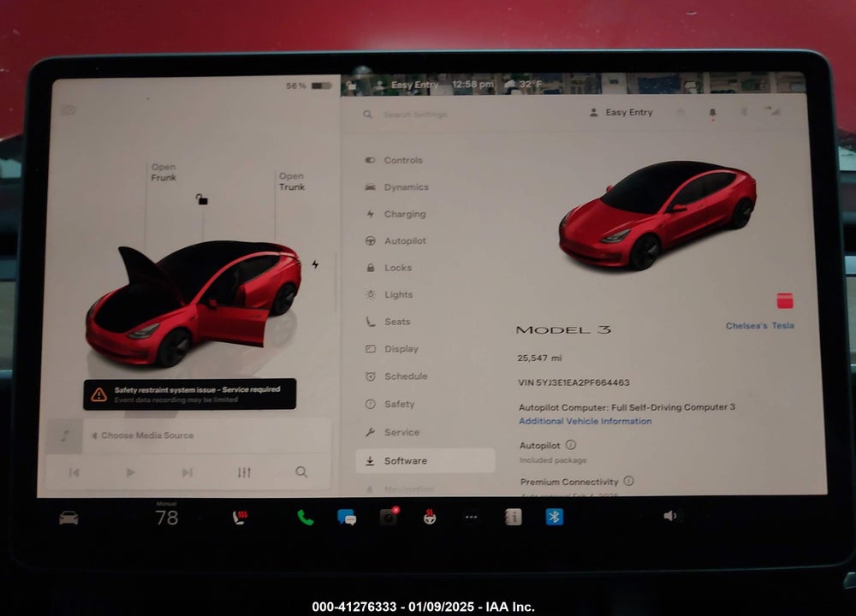Tap the Chelsea's Tesla vehicle name

click(760, 326)
